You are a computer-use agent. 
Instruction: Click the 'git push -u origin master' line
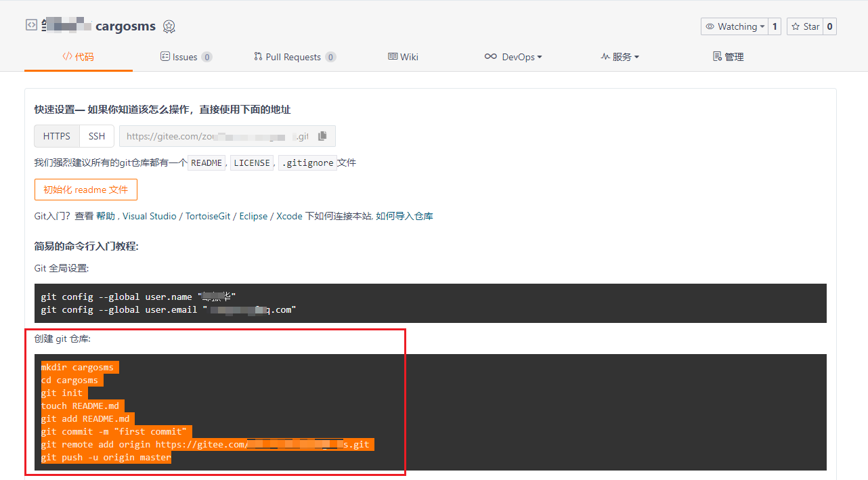pyautogui.click(x=106, y=457)
